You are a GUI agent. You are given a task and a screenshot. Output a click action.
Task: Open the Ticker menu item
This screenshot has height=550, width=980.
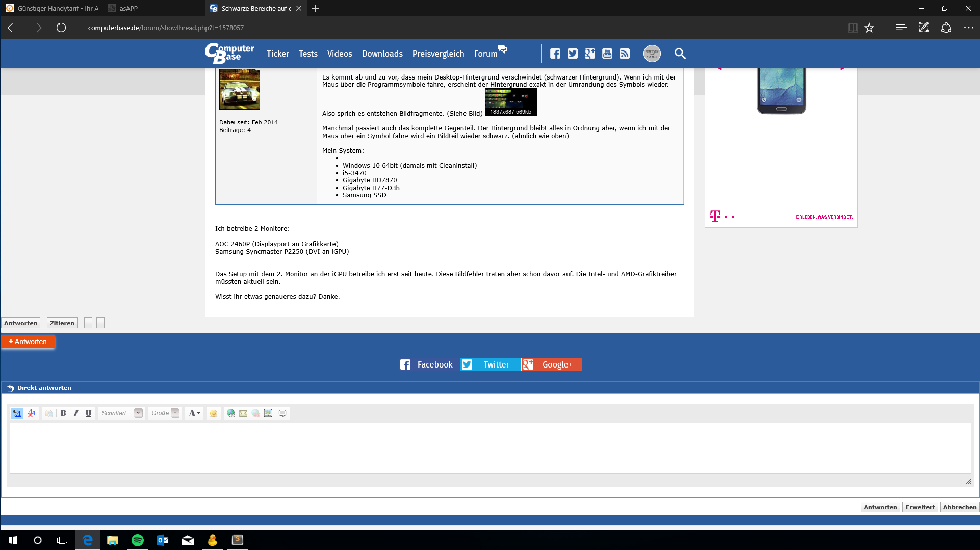[278, 54]
